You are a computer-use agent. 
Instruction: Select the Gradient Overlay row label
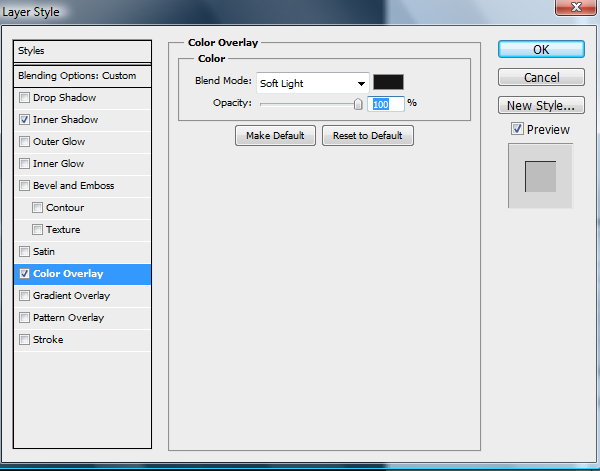71,296
